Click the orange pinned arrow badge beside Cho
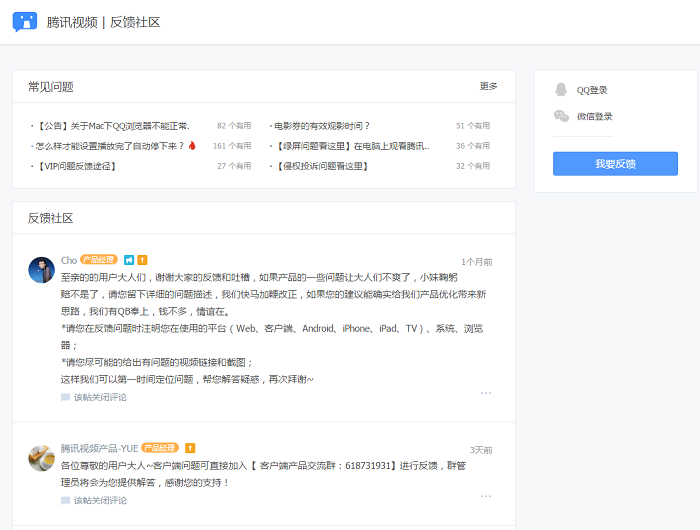Screen dimensions: 700x530 [142, 260]
